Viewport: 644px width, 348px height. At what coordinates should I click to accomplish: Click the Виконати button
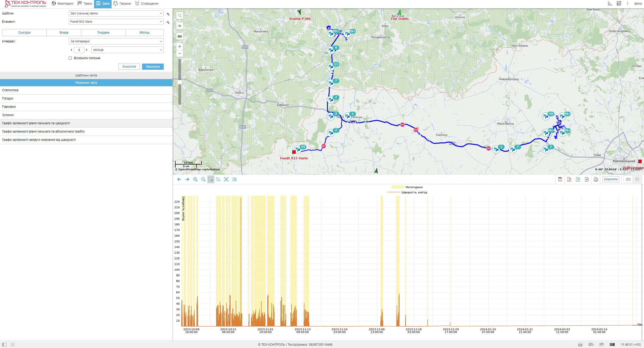[153, 67]
